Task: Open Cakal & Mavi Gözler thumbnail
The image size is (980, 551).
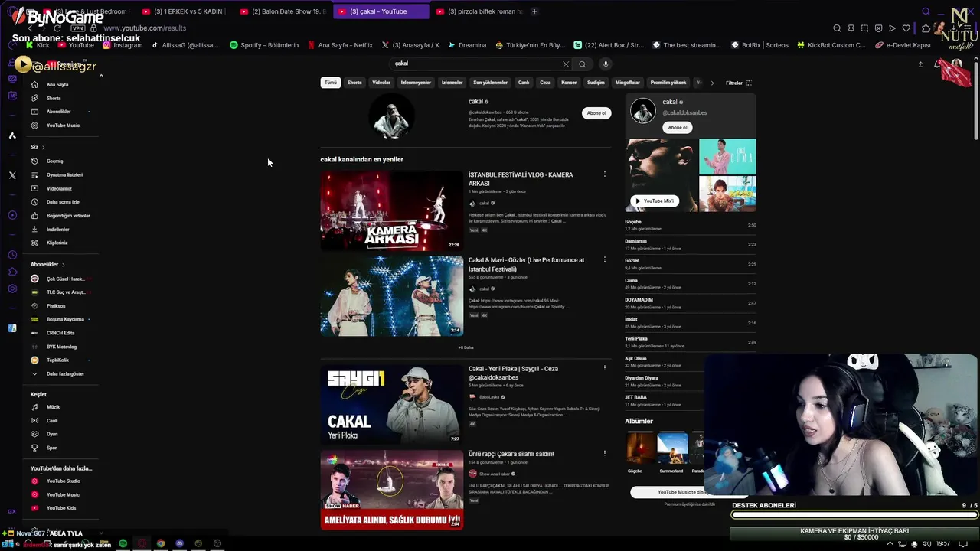Action: (x=392, y=295)
